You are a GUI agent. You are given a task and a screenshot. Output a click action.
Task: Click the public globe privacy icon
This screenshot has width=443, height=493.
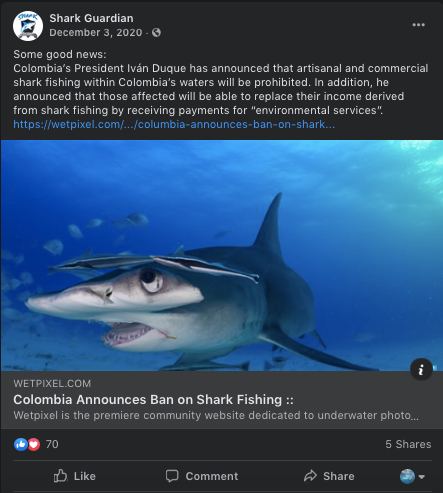click(156, 32)
